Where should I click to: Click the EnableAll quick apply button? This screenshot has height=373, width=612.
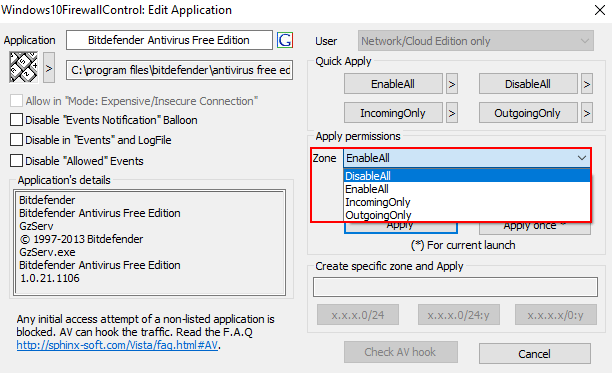393,84
